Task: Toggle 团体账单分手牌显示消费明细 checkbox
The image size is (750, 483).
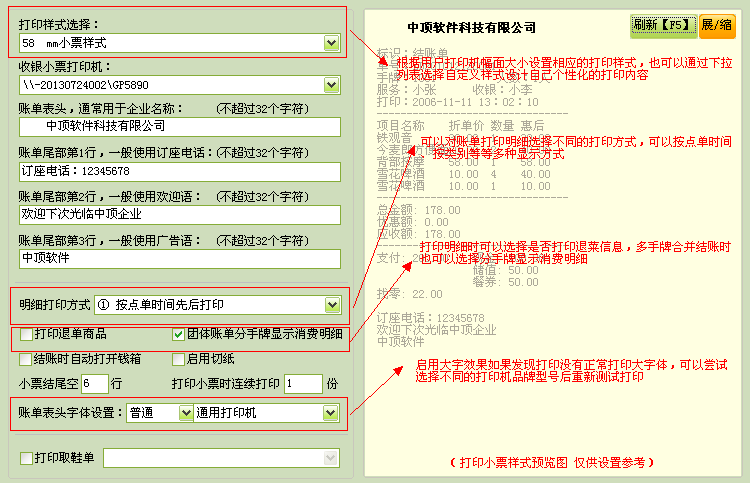Action: pos(179,334)
